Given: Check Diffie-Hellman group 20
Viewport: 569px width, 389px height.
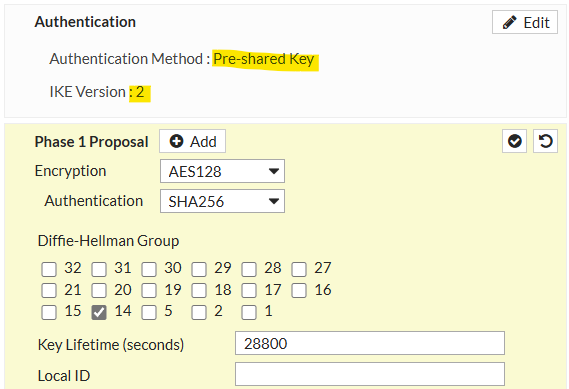Looking at the screenshot, I should tap(99, 290).
